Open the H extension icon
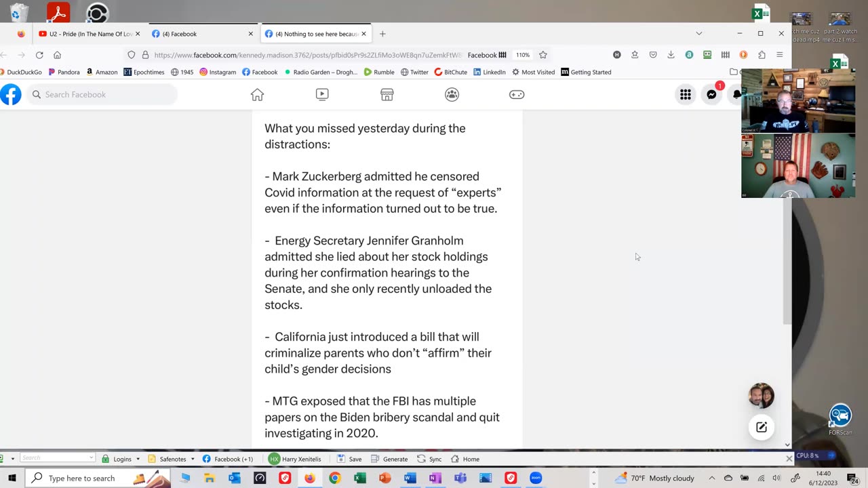This screenshot has width=868, height=488. coord(616,55)
